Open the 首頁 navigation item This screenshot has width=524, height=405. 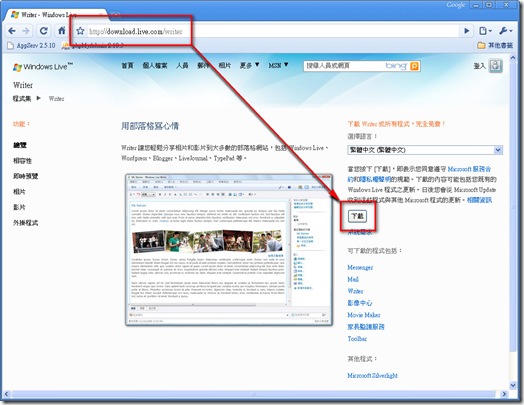pos(127,65)
